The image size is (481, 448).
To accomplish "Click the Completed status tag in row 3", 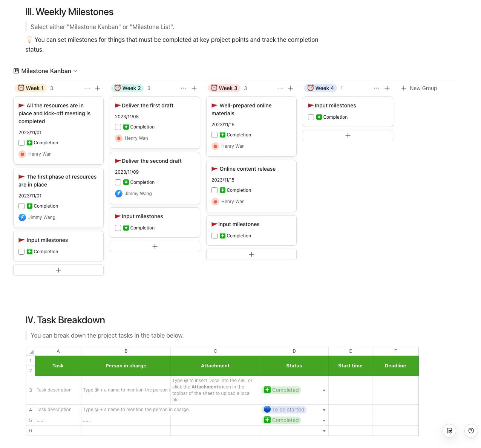I will point(281,390).
